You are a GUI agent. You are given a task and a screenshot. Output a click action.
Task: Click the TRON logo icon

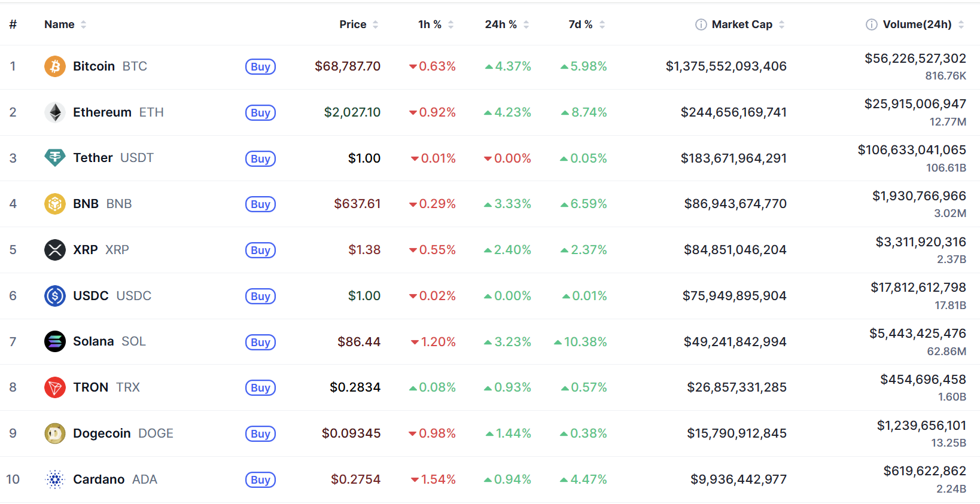tap(55, 387)
